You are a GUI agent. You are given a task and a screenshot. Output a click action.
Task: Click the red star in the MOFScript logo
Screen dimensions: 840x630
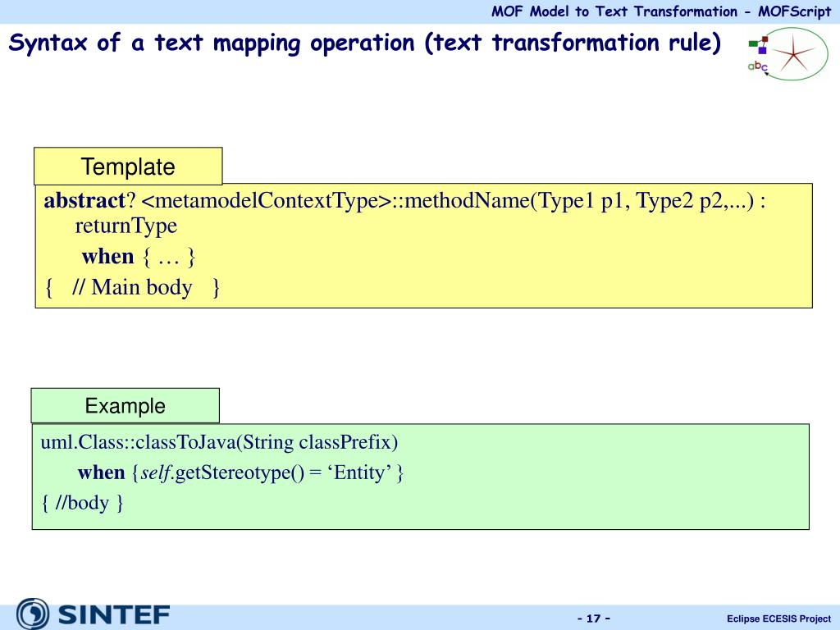click(794, 56)
